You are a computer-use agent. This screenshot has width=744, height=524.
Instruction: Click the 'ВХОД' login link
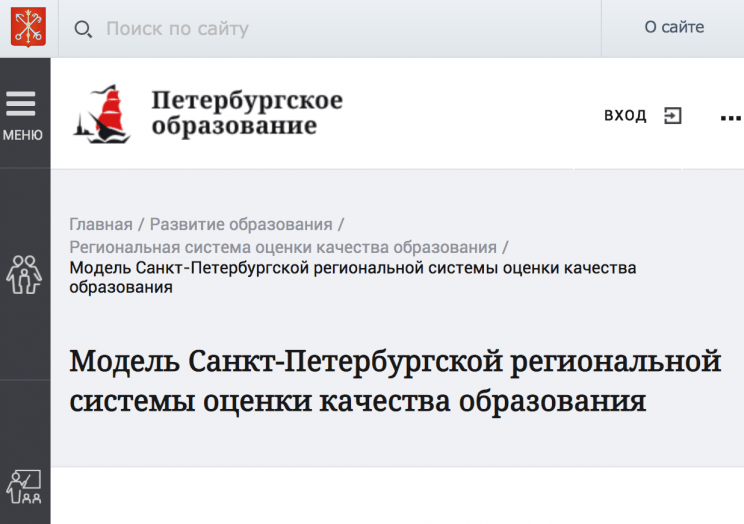click(625, 116)
